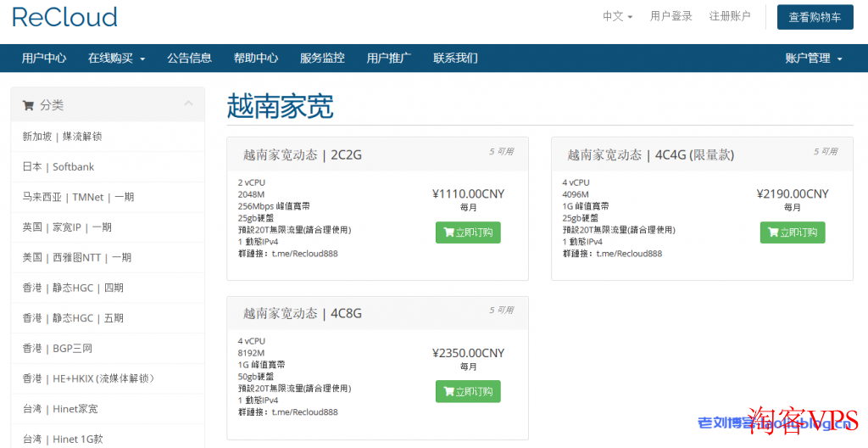Click the 越南家宽动态 | 4C4G (限量款) title
868x448 pixels.
650,154
